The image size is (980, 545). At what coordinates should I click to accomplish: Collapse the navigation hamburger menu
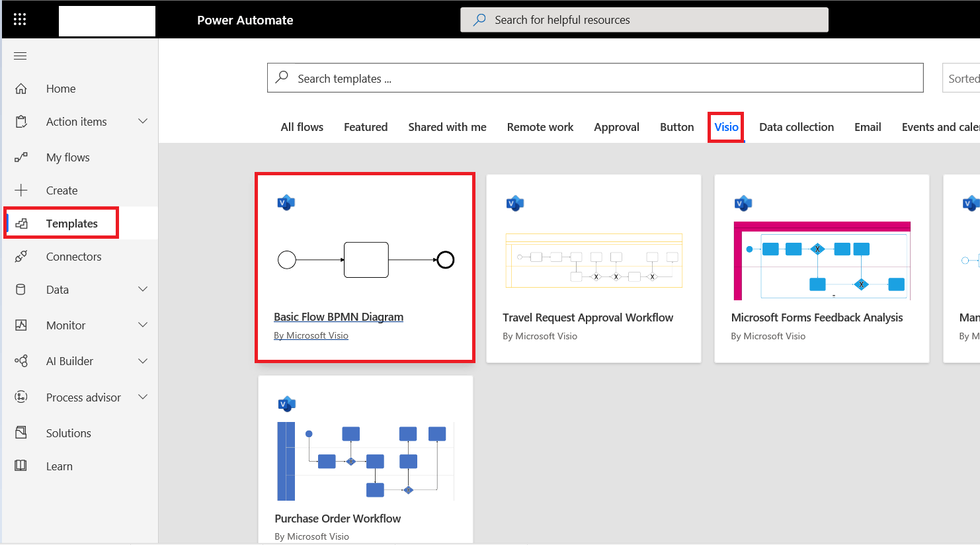point(20,56)
